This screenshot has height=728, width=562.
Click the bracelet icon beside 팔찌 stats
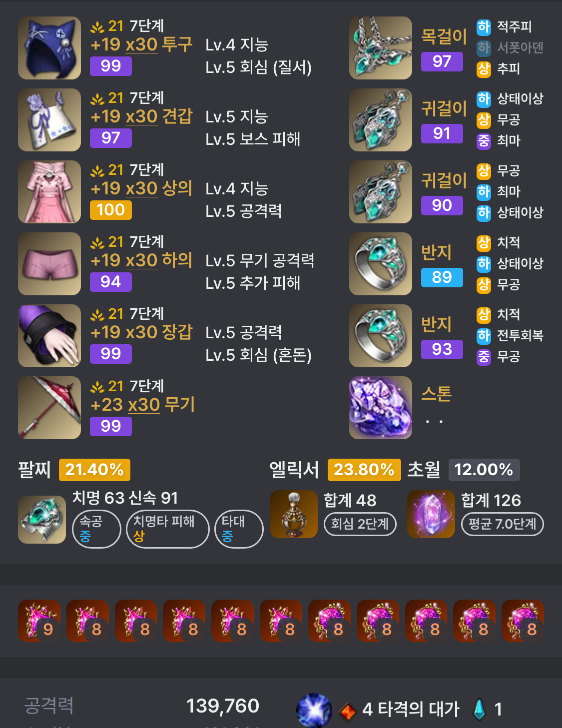coord(42,520)
